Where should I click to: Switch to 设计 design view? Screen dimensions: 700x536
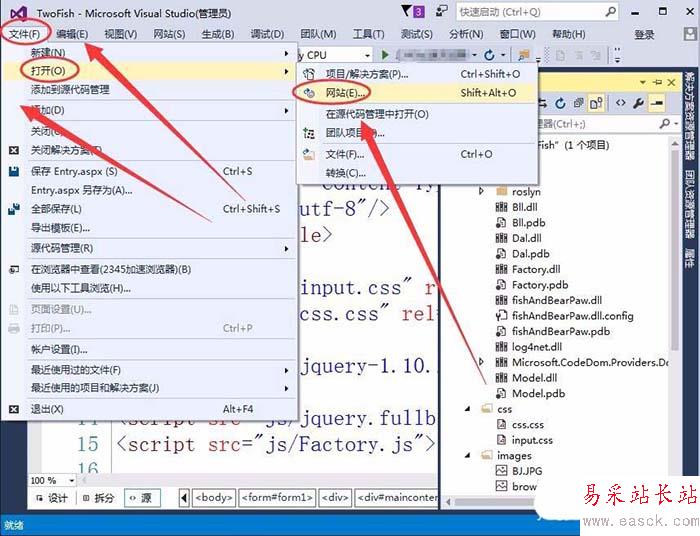52,498
